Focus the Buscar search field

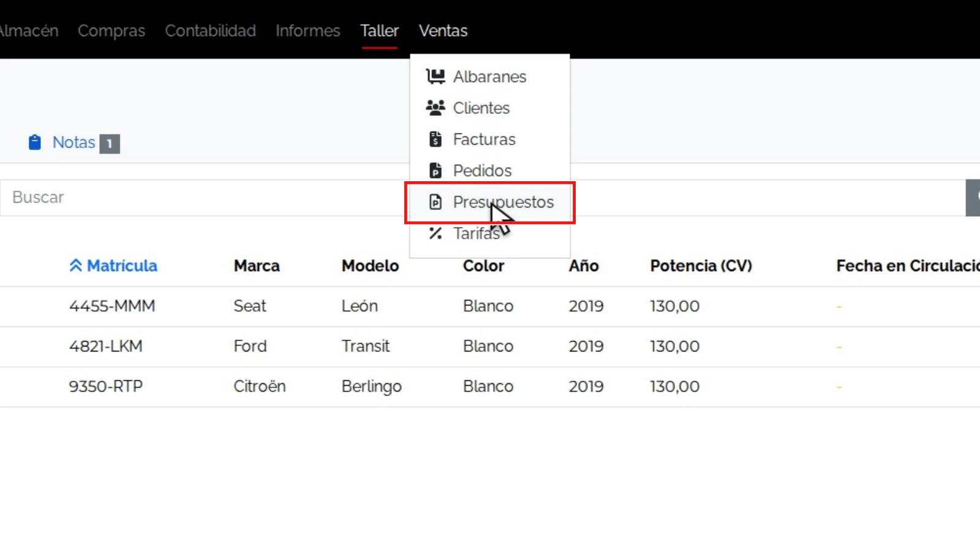[x=483, y=198]
